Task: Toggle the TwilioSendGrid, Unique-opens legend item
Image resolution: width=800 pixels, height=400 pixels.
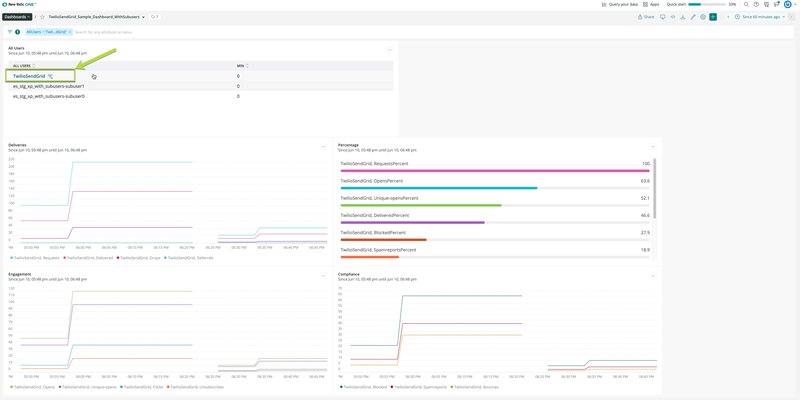Action: click(x=88, y=387)
